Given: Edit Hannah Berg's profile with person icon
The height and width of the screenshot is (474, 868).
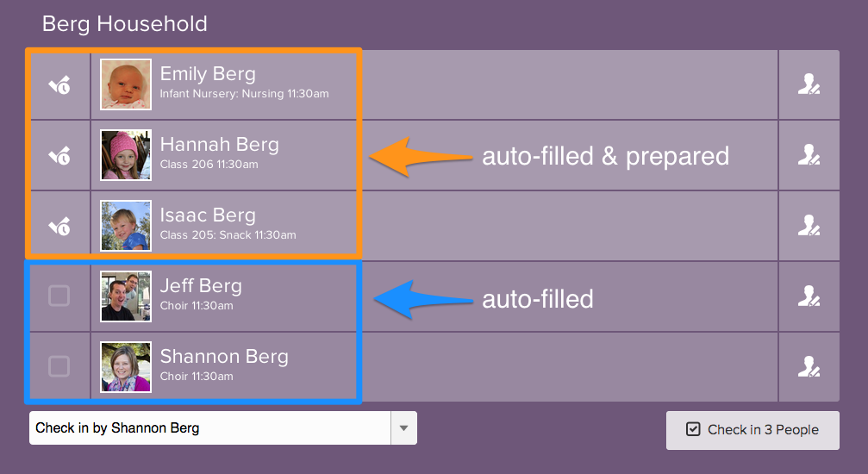Looking at the screenshot, I should 809,155.
